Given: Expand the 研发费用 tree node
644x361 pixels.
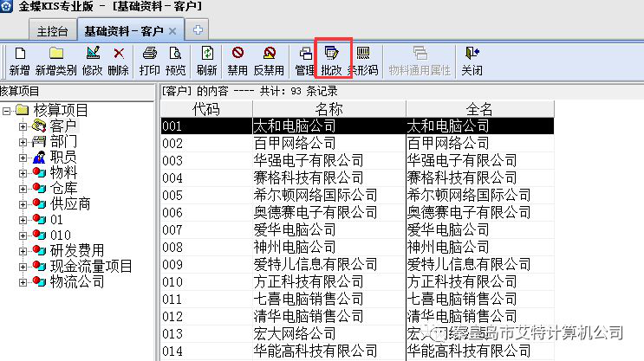Looking at the screenshot, I should coord(23,251).
